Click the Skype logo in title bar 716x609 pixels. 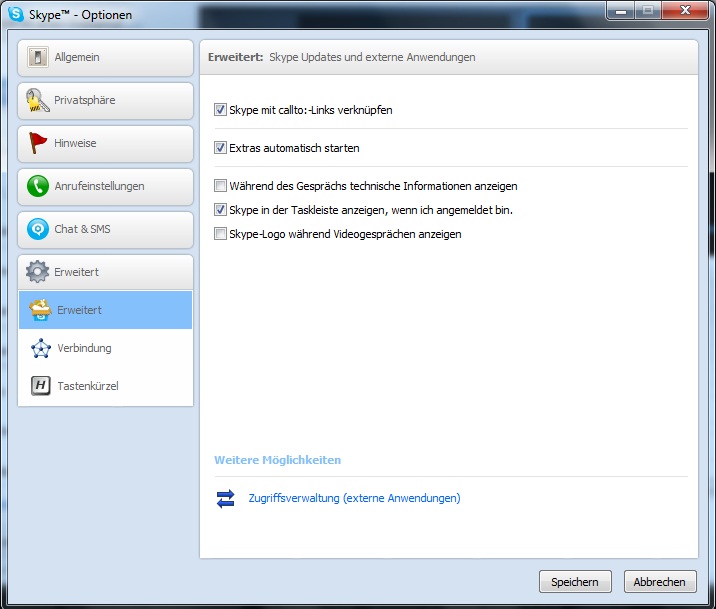click(x=16, y=14)
